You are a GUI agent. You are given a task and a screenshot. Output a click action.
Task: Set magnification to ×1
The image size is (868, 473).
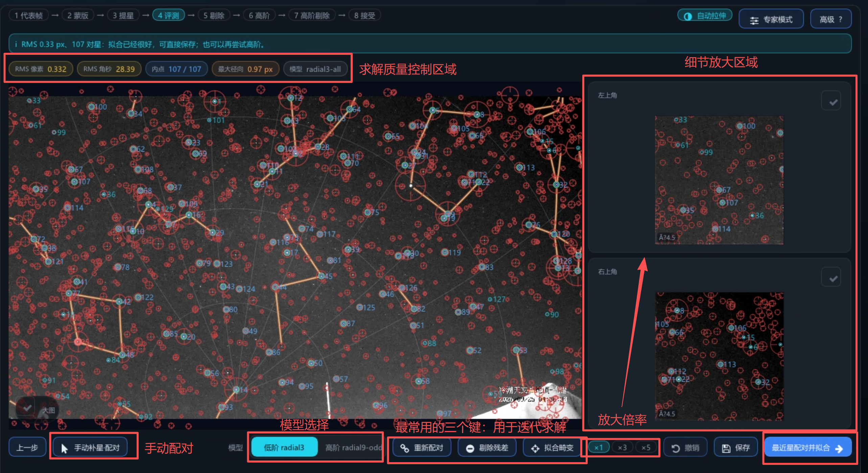tap(599, 447)
